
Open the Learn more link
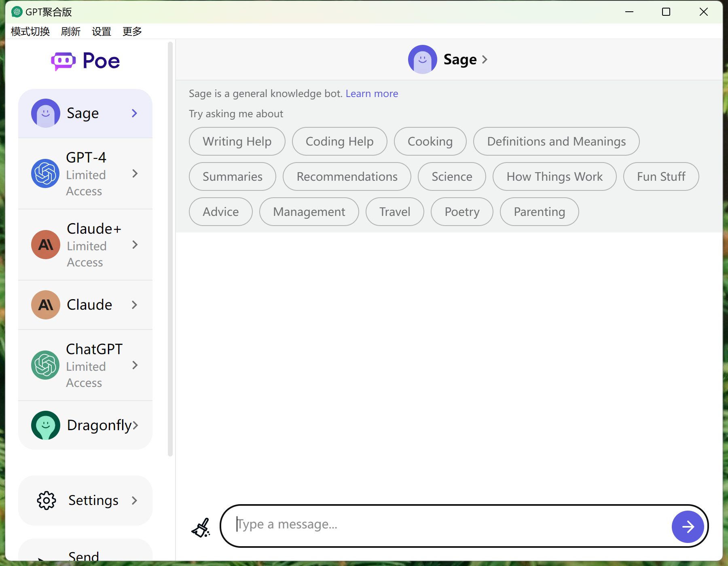(372, 93)
